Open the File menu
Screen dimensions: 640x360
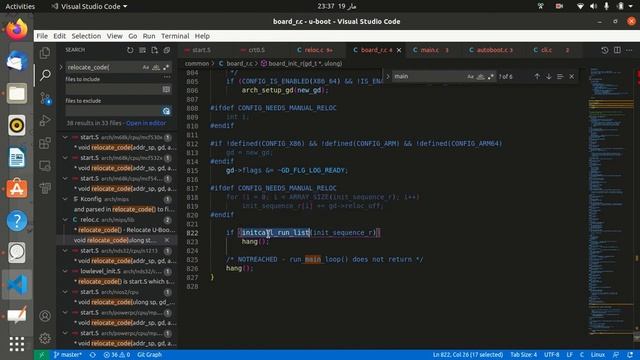tap(42, 36)
